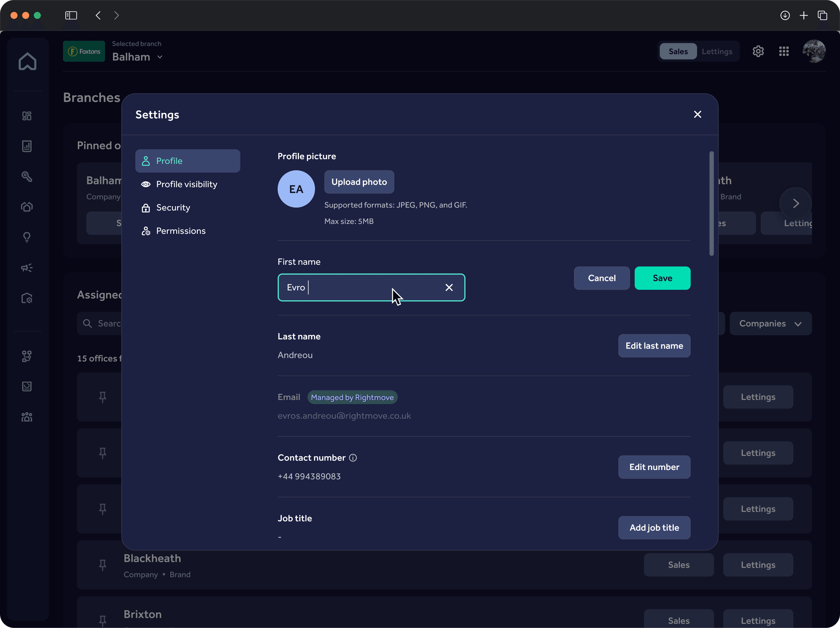
Task: Open the settings gear icon
Action: [758, 51]
